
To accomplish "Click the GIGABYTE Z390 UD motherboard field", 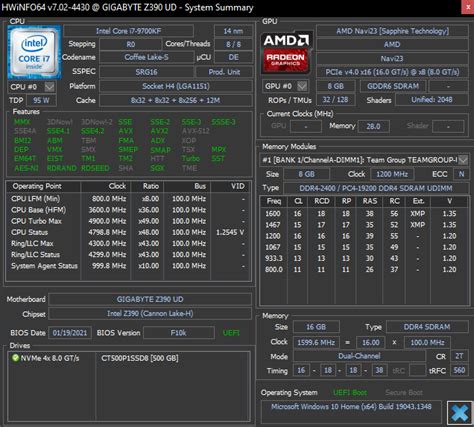I will click(x=150, y=299).
